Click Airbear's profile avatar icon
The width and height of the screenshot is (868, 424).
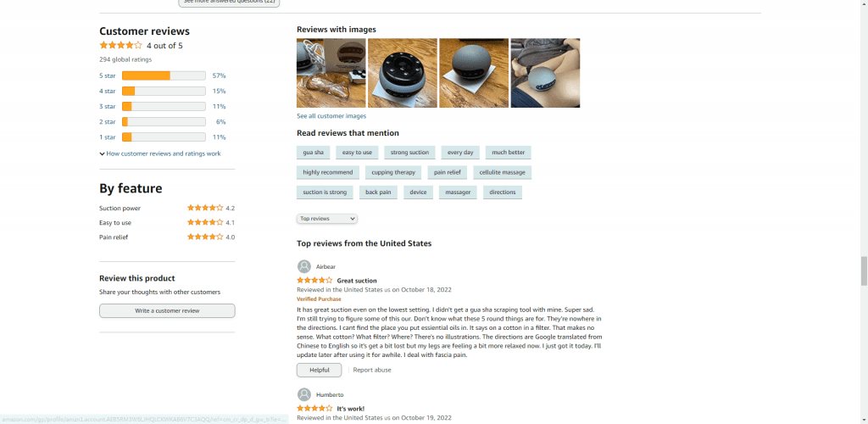[x=304, y=266]
